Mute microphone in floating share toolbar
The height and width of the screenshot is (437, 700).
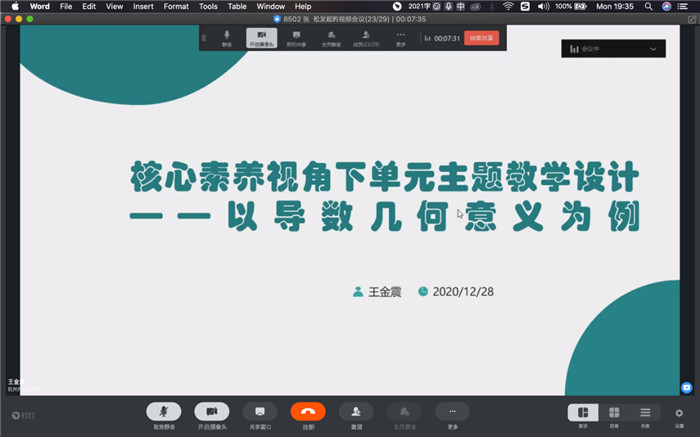227,38
